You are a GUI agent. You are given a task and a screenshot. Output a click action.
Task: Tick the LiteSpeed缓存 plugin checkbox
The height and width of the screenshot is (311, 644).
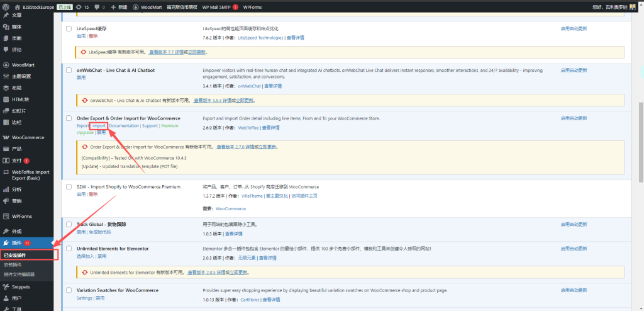(x=69, y=29)
